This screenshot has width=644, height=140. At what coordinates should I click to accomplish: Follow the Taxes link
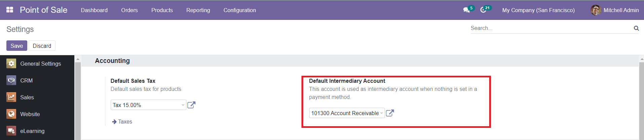point(125,121)
